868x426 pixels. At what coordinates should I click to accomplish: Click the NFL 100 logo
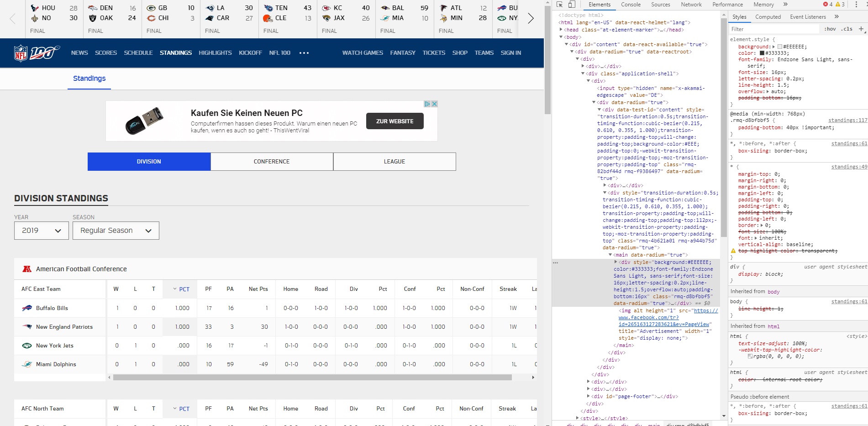tap(37, 53)
